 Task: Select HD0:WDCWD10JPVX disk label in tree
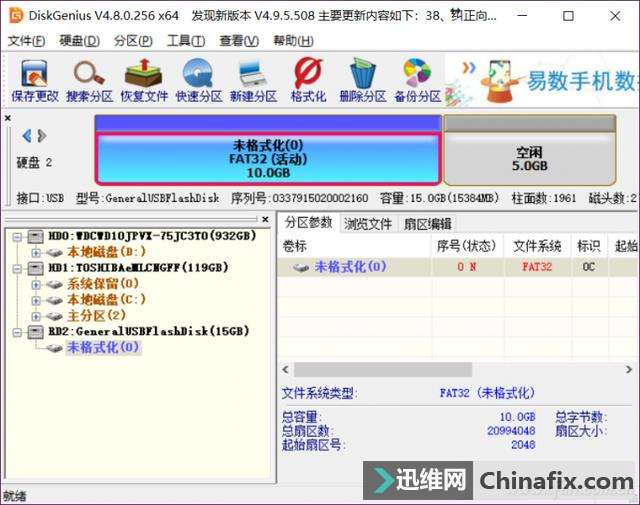152,236
